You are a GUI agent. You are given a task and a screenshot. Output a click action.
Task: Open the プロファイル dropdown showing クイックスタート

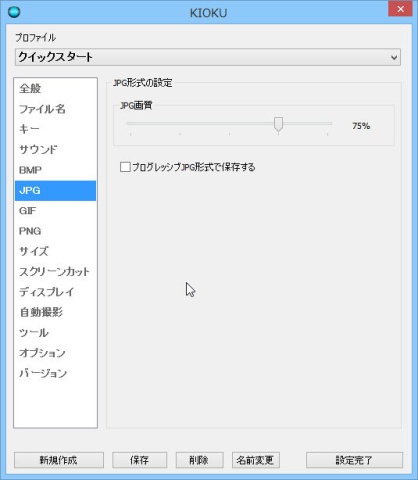[x=208, y=57]
